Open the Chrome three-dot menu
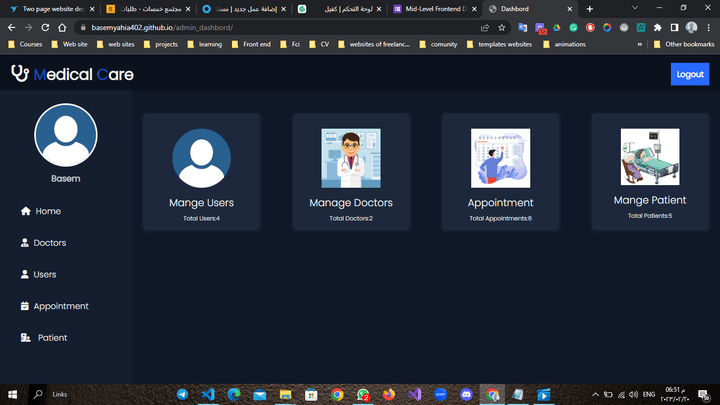720x405 pixels. [709, 28]
